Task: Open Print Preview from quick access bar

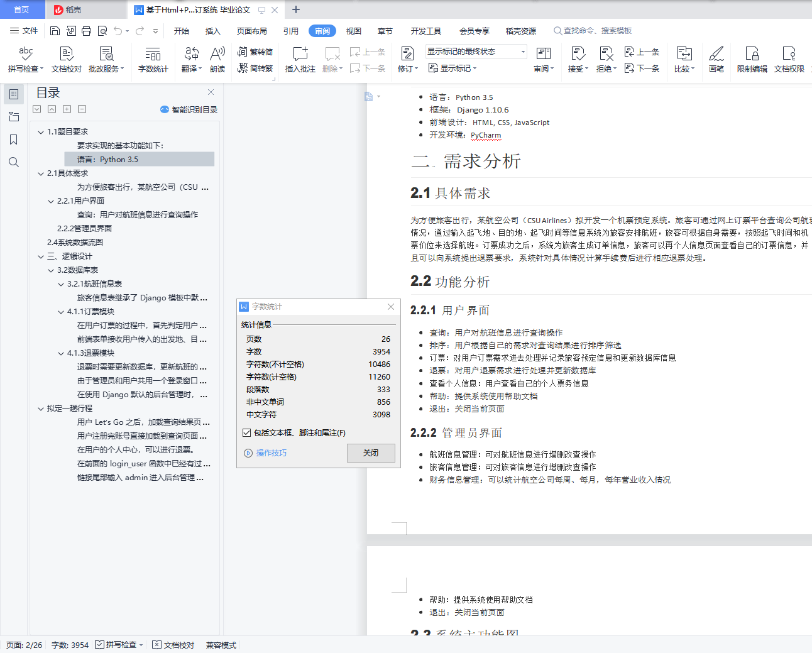Action: (102, 31)
